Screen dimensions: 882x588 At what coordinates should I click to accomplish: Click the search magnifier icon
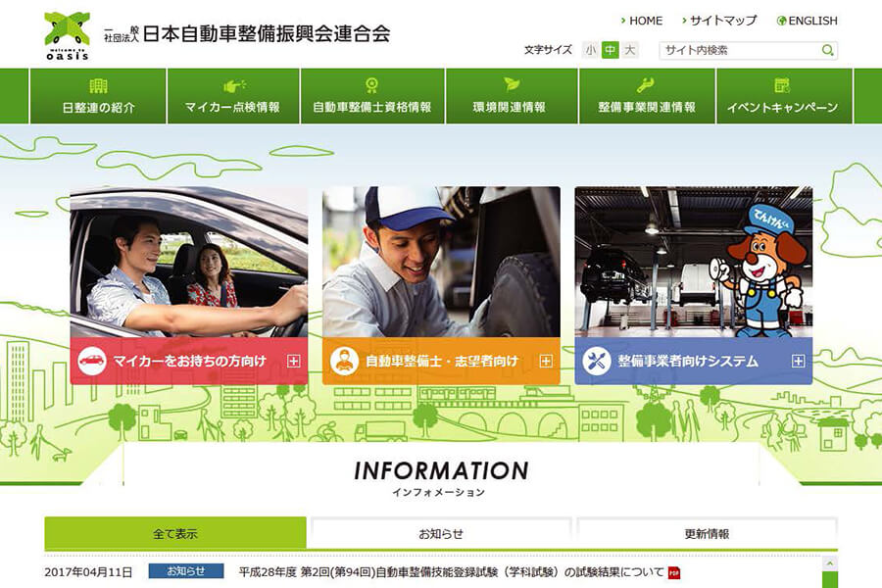coord(827,50)
